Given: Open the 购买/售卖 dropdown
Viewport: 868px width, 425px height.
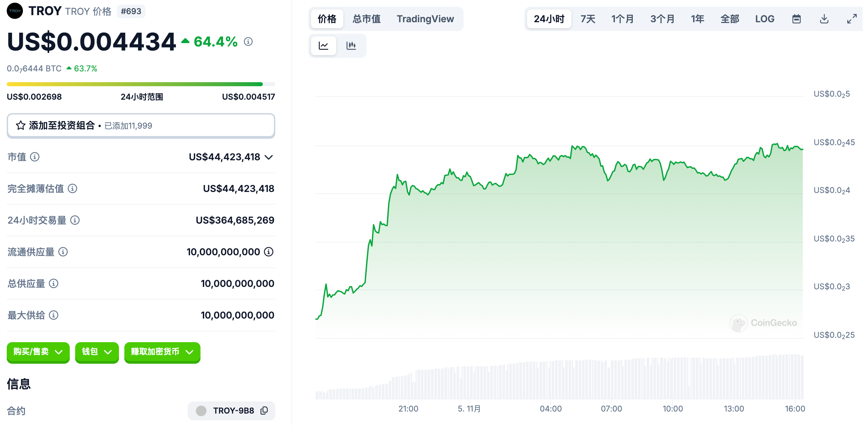Looking at the screenshot, I should point(38,352).
